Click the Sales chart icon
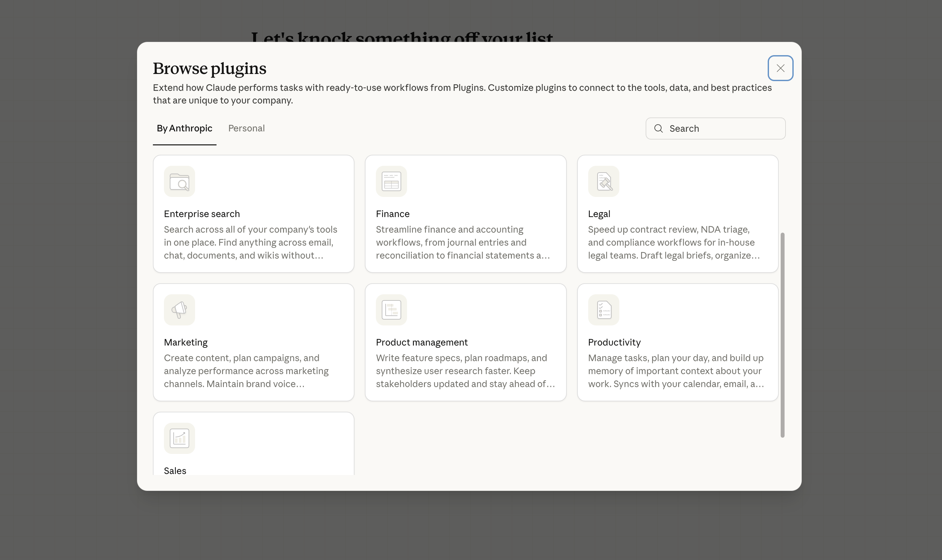The width and height of the screenshot is (942, 560). 179,438
